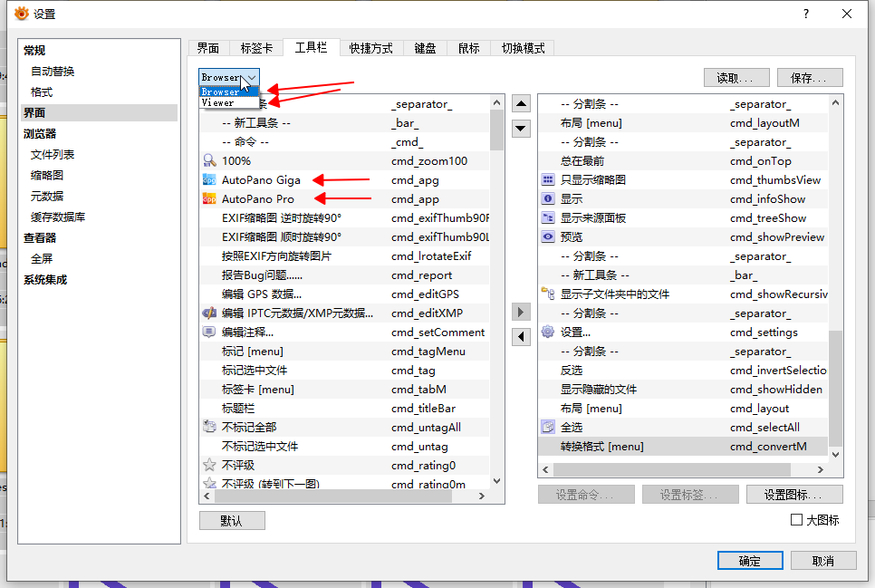Image resolution: width=875 pixels, height=588 pixels.
Task: Click the 默认 button
Action: [232, 520]
